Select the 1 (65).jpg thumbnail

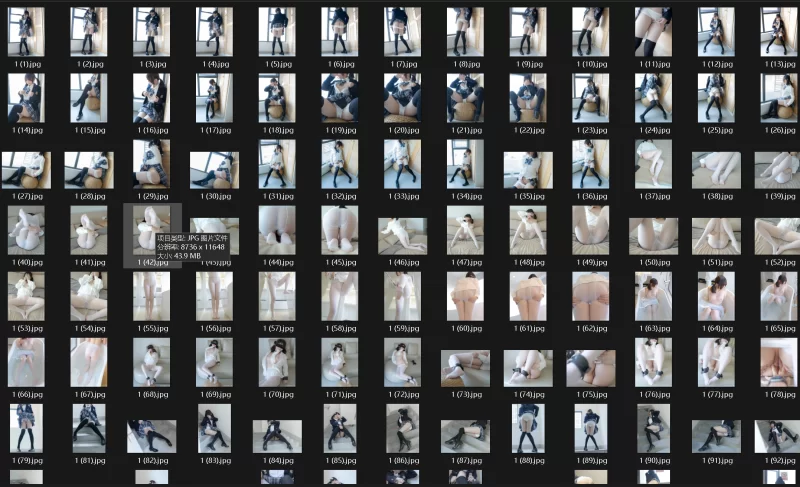pyautogui.click(x=777, y=295)
